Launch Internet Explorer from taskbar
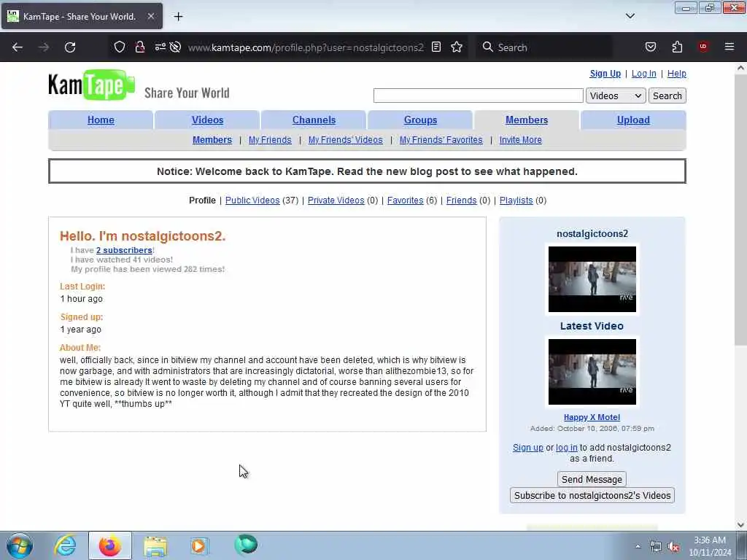747x560 pixels. [x=65, y=545]
